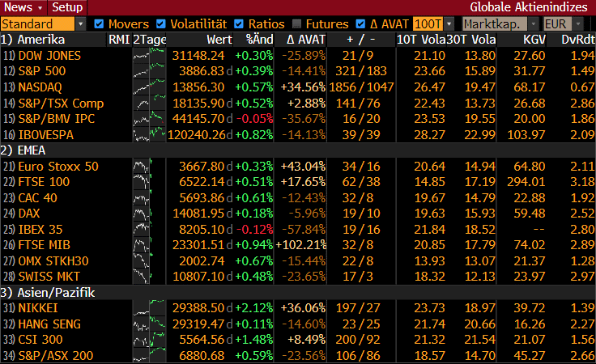Open the S&P/ASX 200 index
The image size is (596, 364).
tap(56, 355)
